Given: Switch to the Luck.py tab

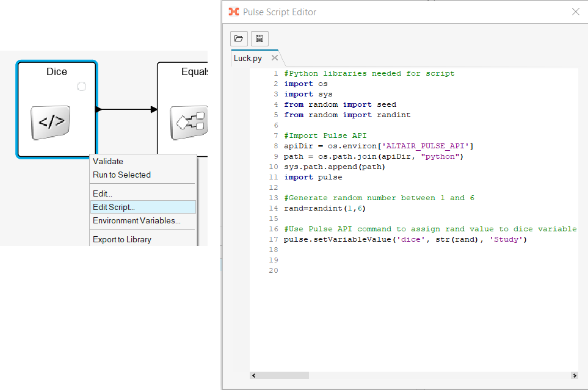Looking at the screenshot, I should point(247,59).
